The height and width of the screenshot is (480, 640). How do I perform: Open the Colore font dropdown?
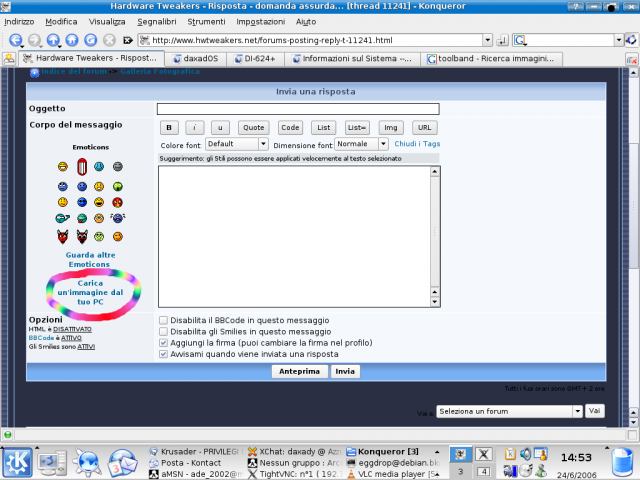coord(236,144)
